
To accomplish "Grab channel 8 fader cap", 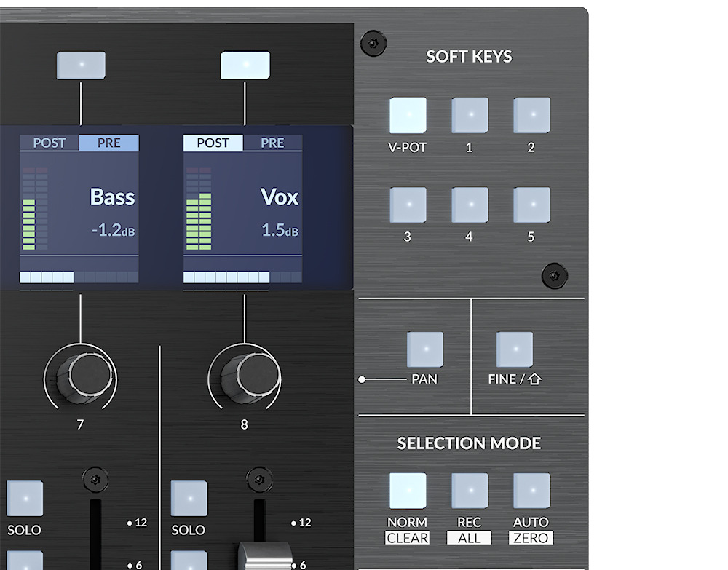I will point(266,555).
